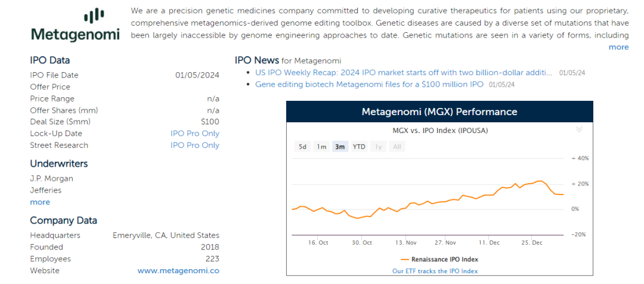Select the 5d chart range
The height and width of the screenshot is (284, 644).
pos(303,147)
